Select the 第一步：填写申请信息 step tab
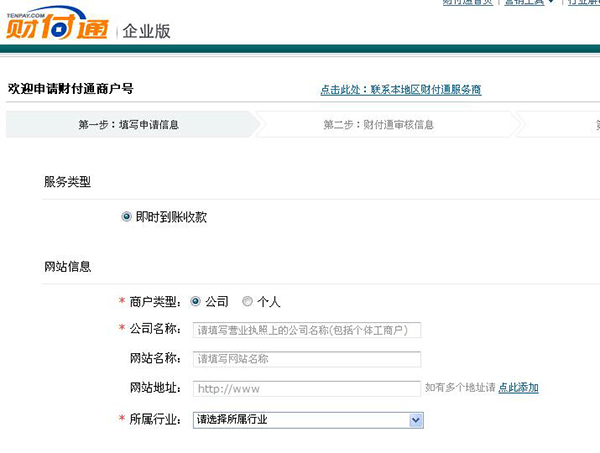The width and height of the screenshot is (600, 453). (132, 124)
